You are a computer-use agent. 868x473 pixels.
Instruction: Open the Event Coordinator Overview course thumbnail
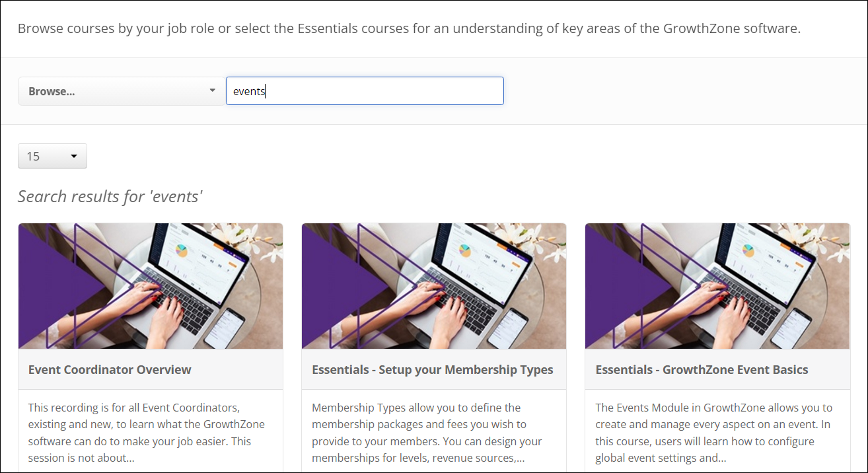[151, 286]
